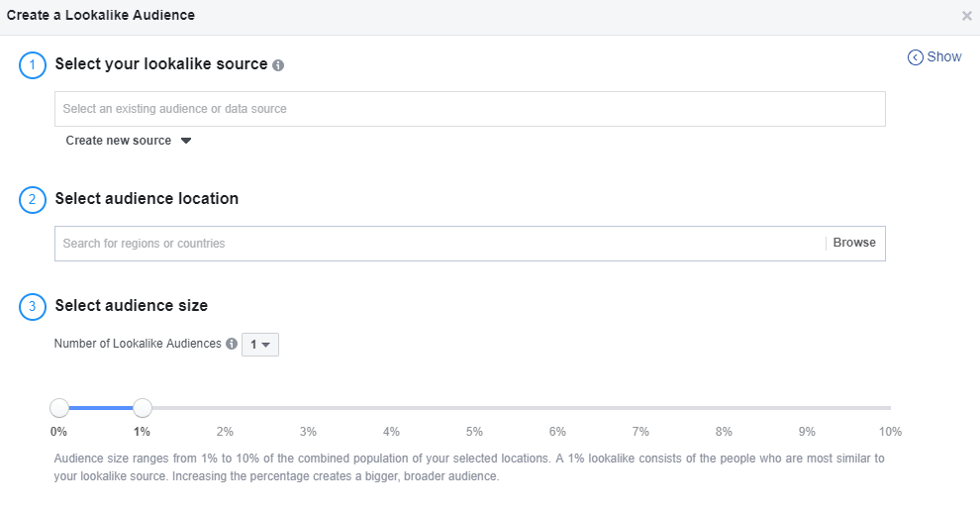Click the existing audience or data source field
Image resolution: width=980 pixels, height=512 pixels.
click(470, 109)
